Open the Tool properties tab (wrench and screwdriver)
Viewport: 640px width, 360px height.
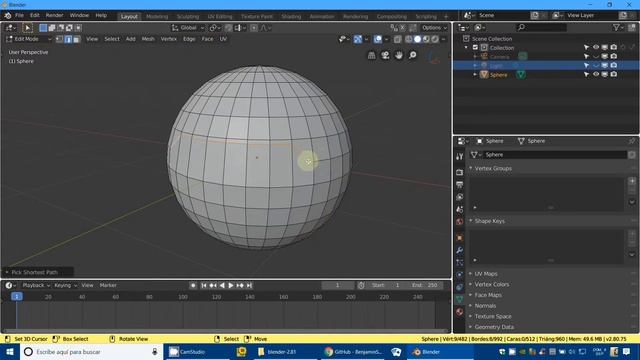pyautogui.click(x=460, y=156)
